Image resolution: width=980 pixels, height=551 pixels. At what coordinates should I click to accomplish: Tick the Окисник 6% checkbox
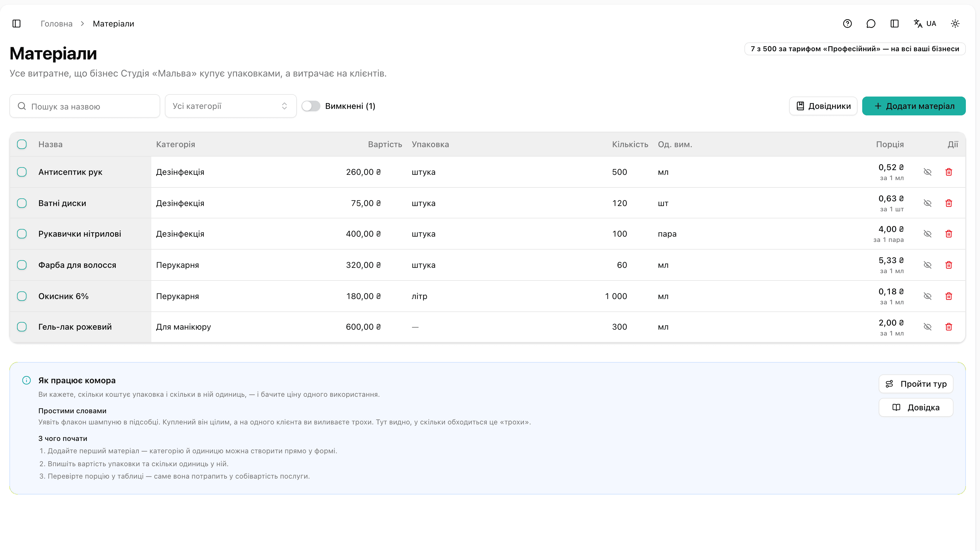pyautogui.click(x=22, y=296)
